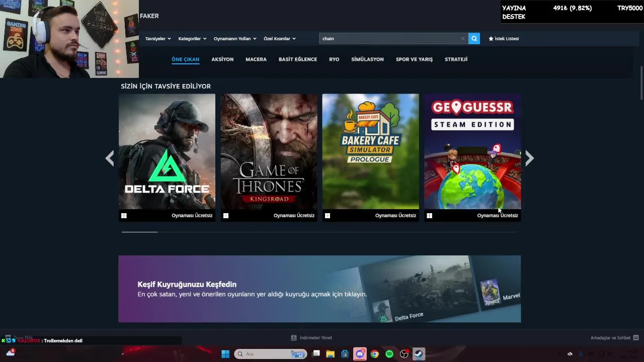Open OBS Studio from the taskbar
The height and width of the screenshot is (362, 644).
pos(404,354)
